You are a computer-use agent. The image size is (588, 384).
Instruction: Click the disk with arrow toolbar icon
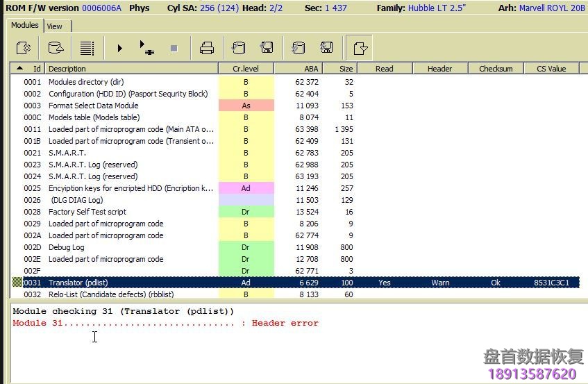(55, 48)
